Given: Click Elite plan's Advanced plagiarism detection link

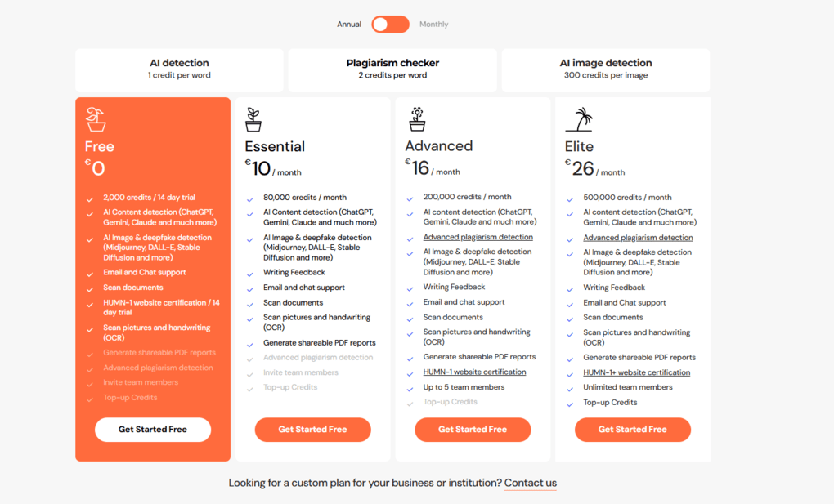Looking at the screenshot, I should (638, 238).
